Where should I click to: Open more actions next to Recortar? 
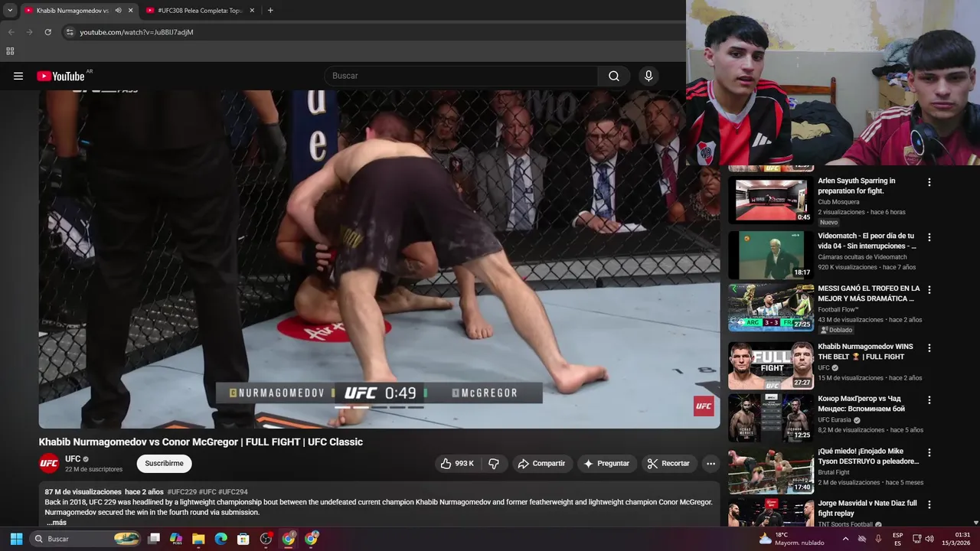[710, 463]
